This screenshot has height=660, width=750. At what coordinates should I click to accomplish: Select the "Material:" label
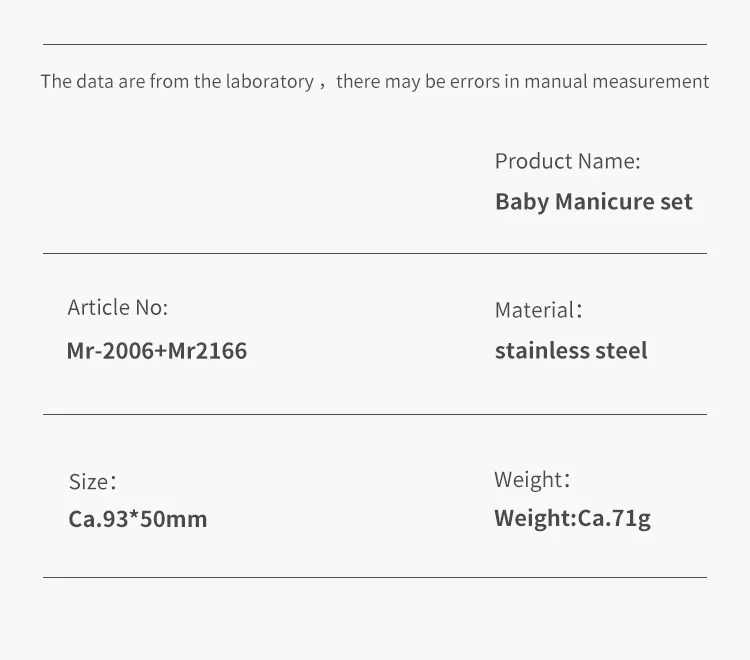pyautogui.click(x=538, y=310)
